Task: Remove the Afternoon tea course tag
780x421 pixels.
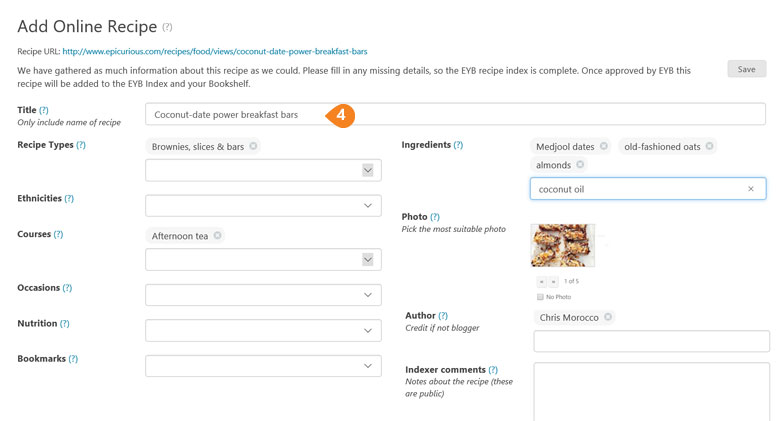Action: coord(217,235)
